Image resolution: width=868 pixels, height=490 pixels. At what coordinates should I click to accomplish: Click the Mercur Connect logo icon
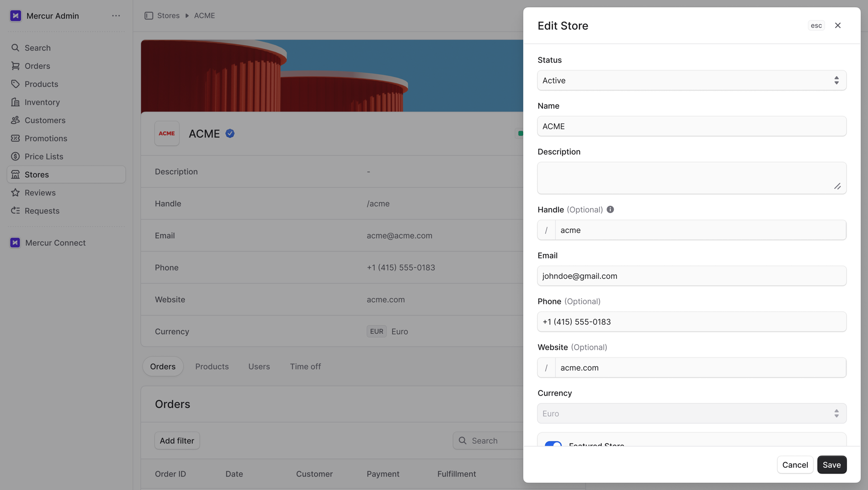click(x=15, y=243)
